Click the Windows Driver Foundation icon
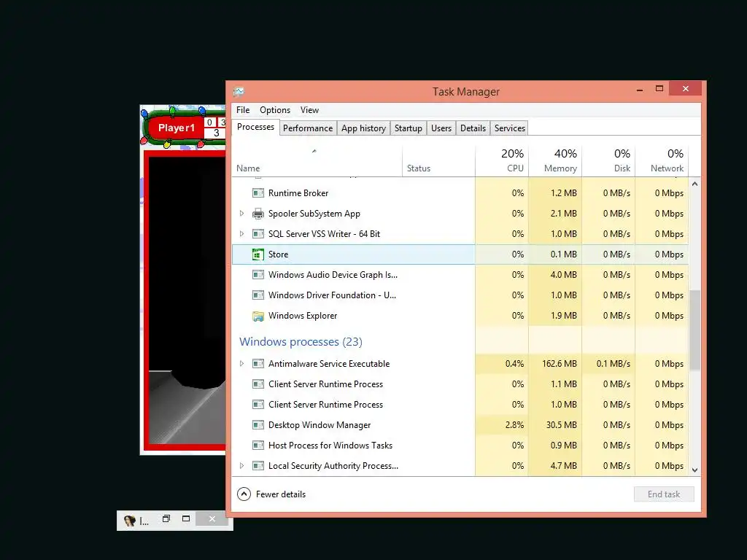 pos(258,295)
